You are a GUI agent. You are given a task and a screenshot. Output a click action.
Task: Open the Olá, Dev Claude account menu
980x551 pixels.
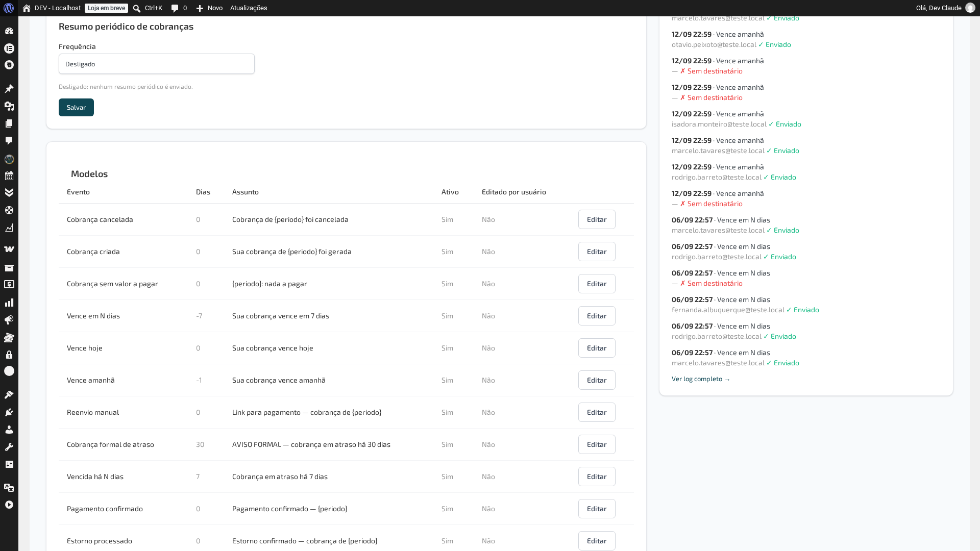click(x=945, y=8)
